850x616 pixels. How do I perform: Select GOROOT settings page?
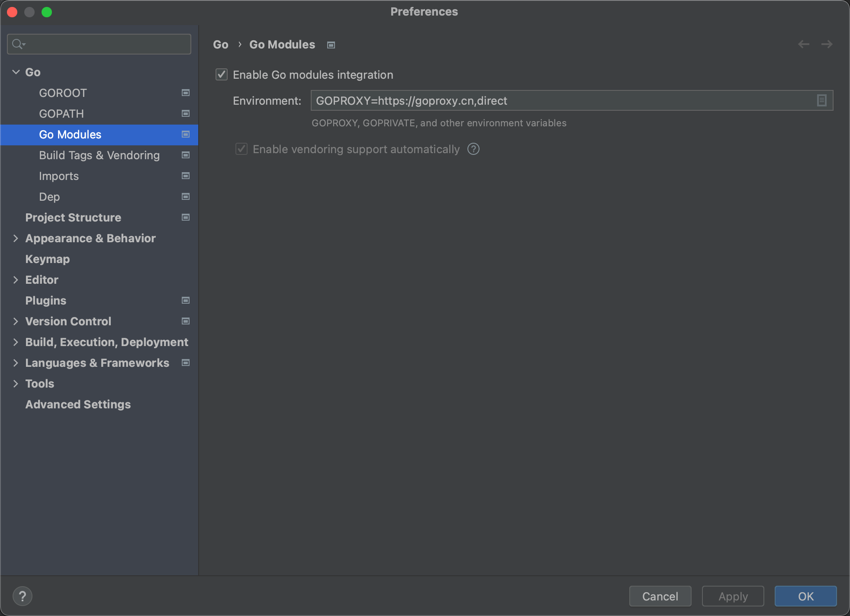click(x=100, y=93)
